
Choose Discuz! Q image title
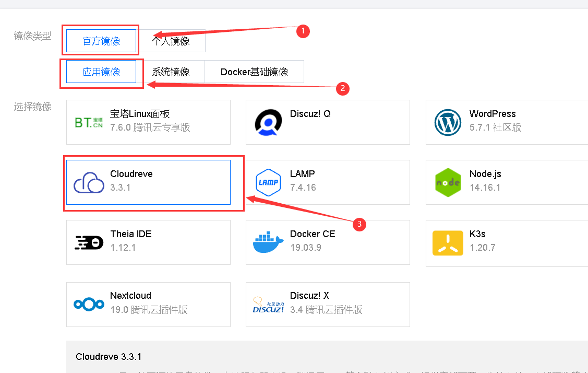(310, 114)
